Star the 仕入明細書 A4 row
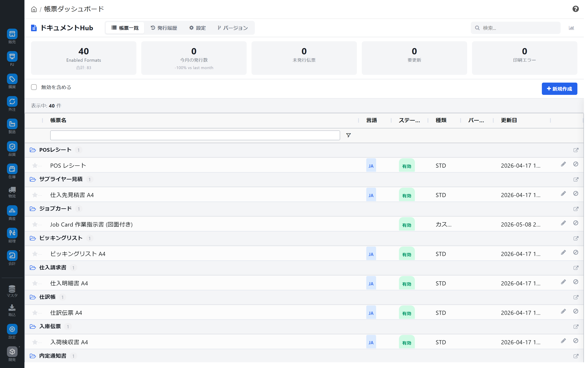Viewport: 588px width, 368px height. point(35,284)
